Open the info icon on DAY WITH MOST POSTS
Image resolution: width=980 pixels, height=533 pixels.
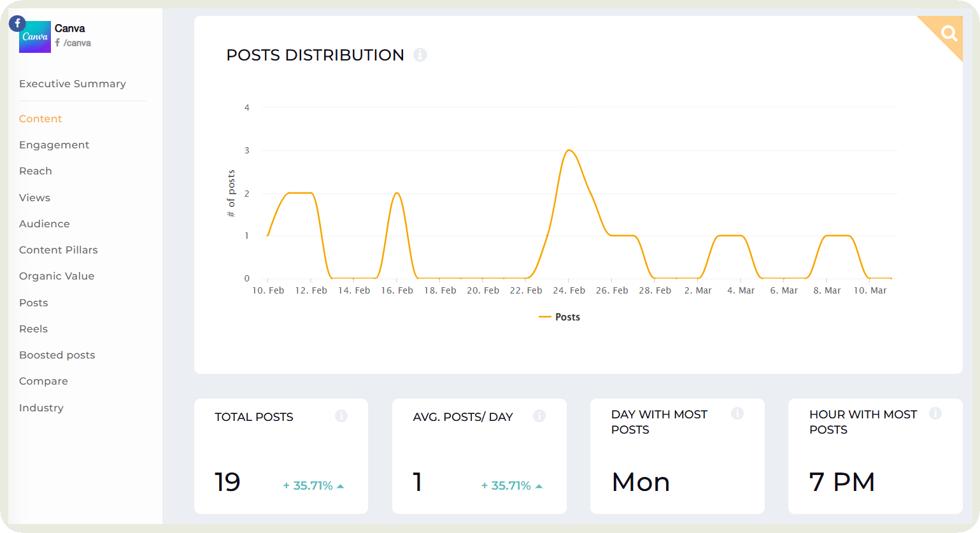point(738,413)
